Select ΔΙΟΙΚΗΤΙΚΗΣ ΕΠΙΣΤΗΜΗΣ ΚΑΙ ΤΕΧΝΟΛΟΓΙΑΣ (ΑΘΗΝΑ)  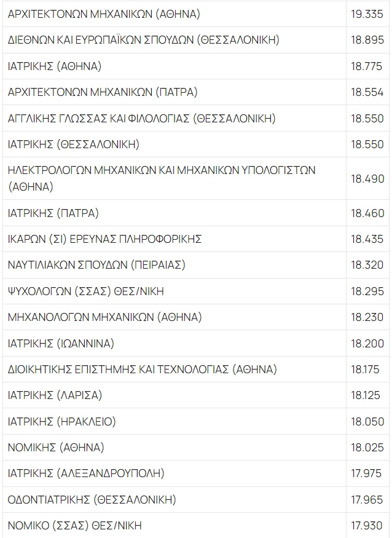coord(142,370)
